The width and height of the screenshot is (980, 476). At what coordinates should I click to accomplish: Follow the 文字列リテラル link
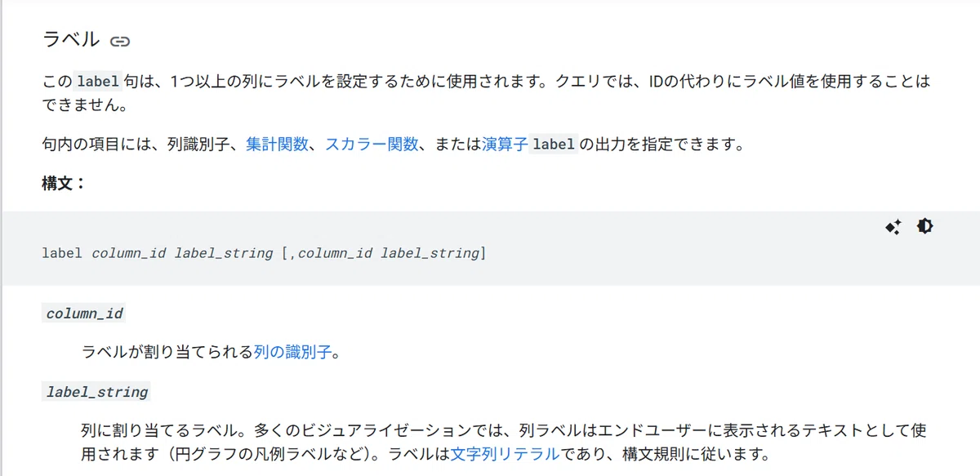tap(505, 453)
